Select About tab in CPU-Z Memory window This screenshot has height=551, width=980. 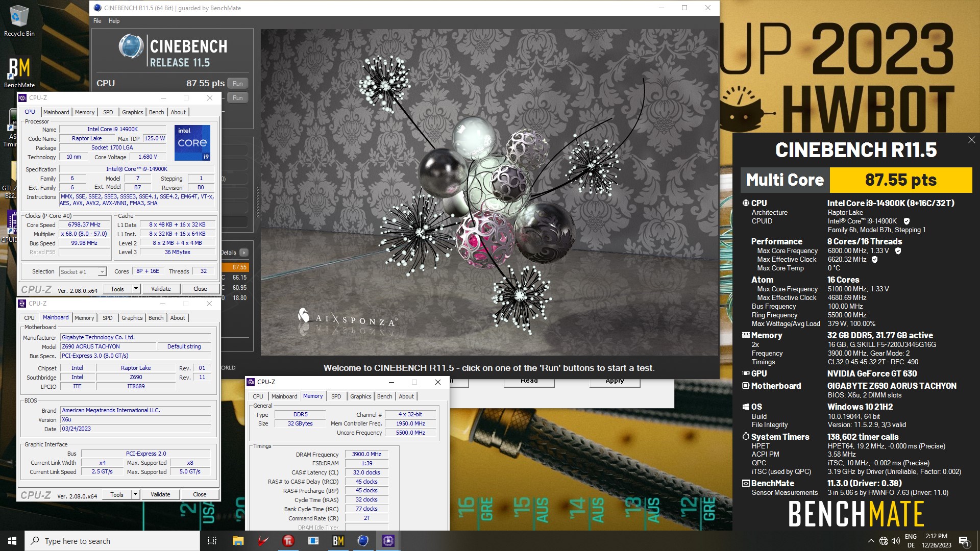406,396
